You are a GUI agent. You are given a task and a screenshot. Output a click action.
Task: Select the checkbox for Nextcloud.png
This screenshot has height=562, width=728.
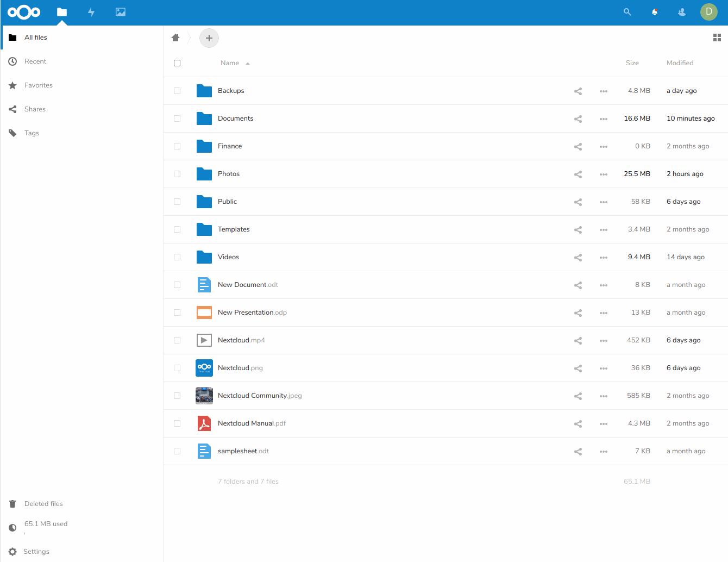pyautogui.click(x=177, y=368)
